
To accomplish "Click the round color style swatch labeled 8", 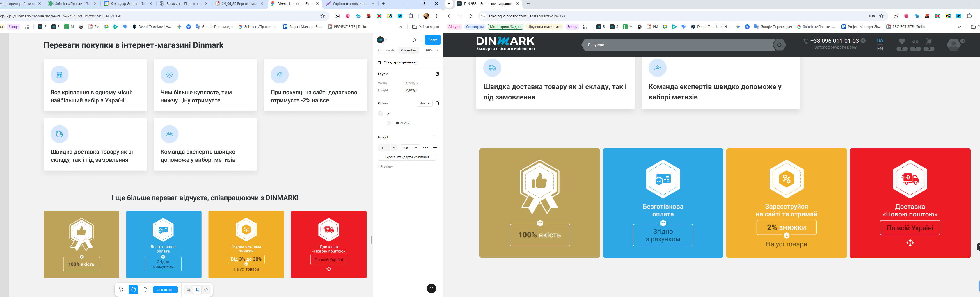I will point(380,114).
